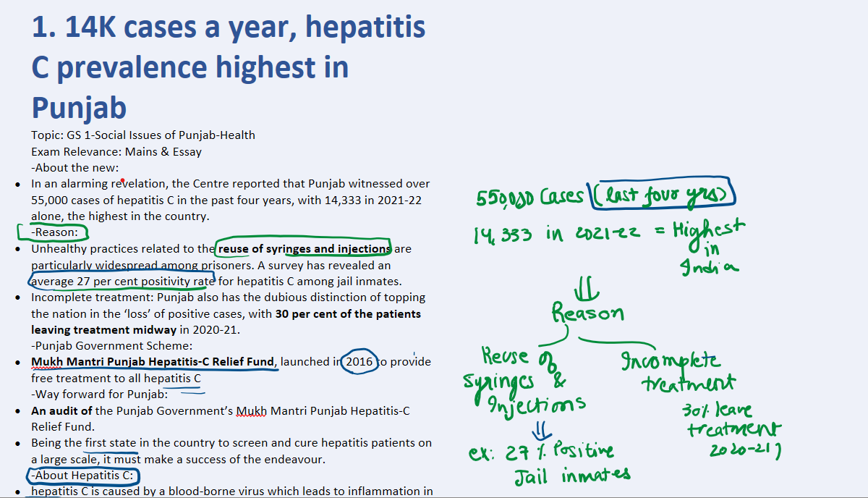Click underlined 'Mukh Mantri Punjab Hepatitis-C Relief Fund'

coord(153,361)
